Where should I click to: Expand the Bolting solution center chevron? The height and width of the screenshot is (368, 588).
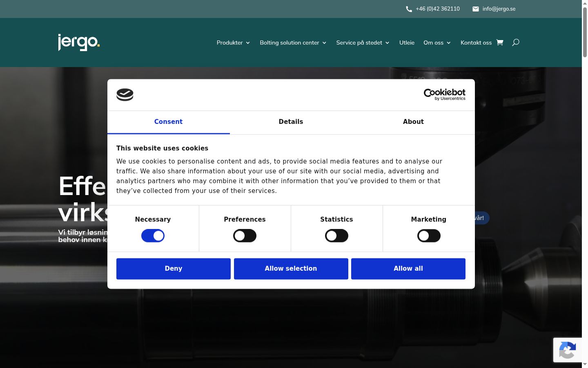coord(324,43)
